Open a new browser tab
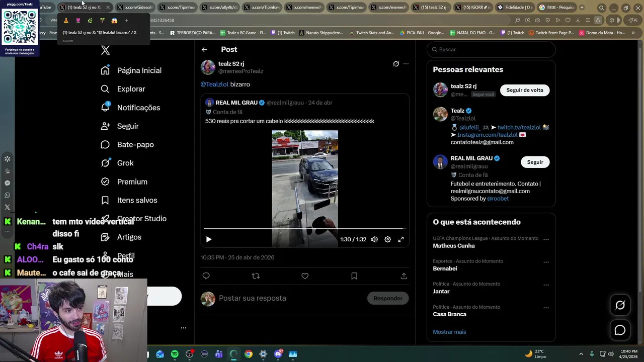The image size is (644, 362). [582, 8]
